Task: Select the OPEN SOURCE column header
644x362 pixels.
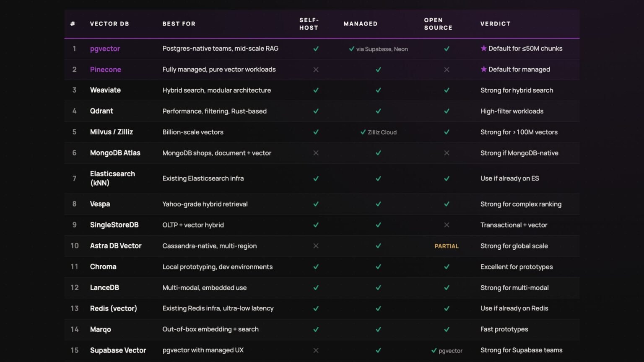Action: [x=438, y=24]
